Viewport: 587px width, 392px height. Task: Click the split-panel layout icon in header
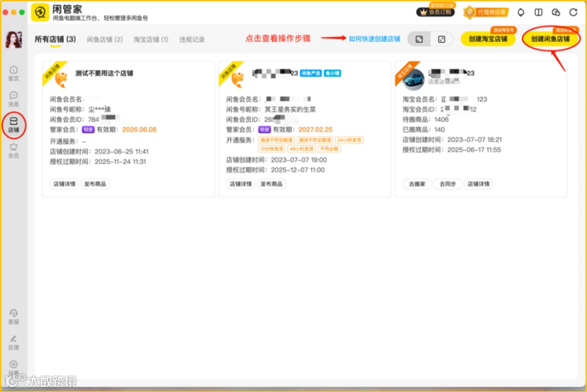538,13
